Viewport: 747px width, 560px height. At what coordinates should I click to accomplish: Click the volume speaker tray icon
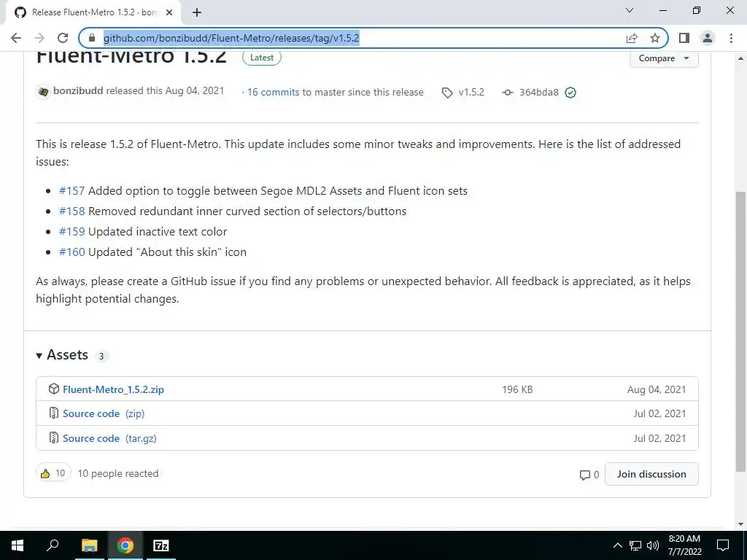(653, 545)
